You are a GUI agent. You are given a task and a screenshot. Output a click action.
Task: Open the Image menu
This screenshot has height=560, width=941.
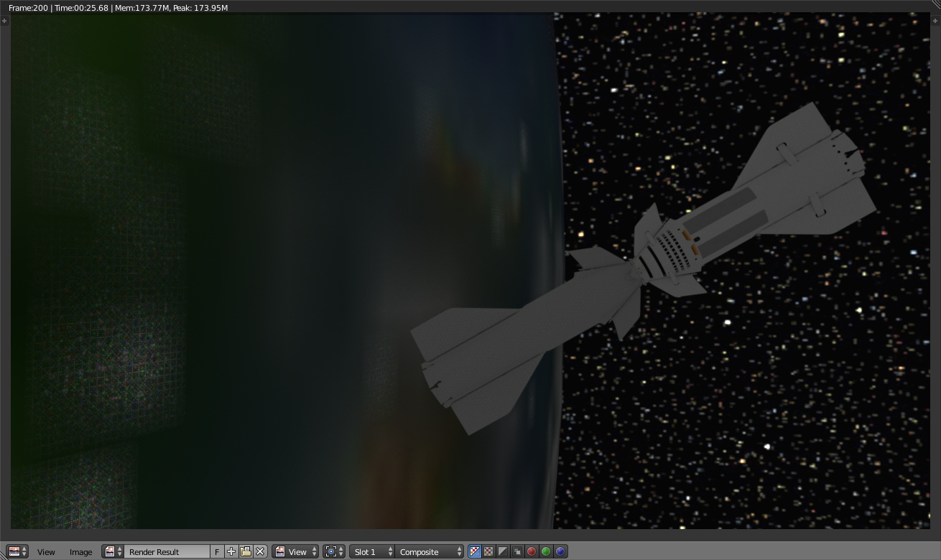tap(80, 552)
